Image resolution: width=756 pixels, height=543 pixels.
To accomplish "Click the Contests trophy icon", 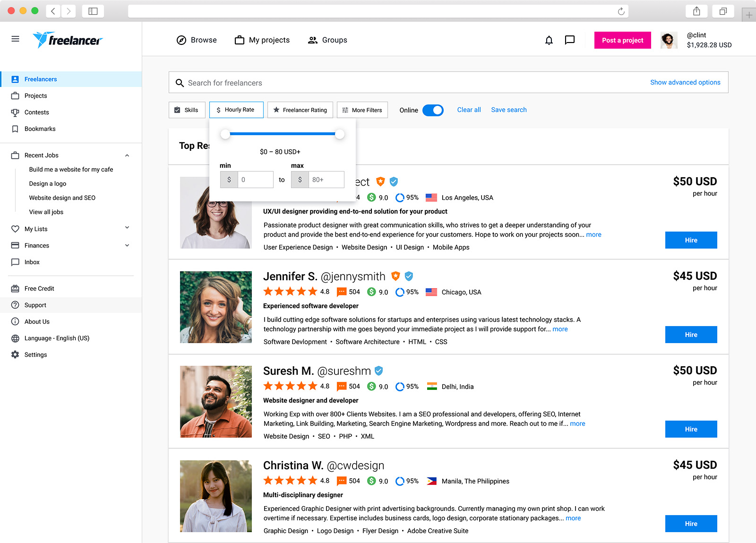I will [x=15, y=112].
